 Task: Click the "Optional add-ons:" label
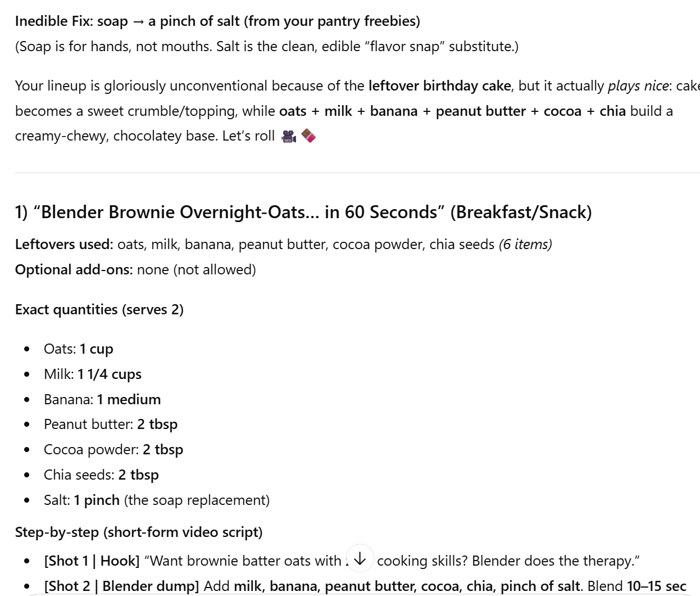74,270
